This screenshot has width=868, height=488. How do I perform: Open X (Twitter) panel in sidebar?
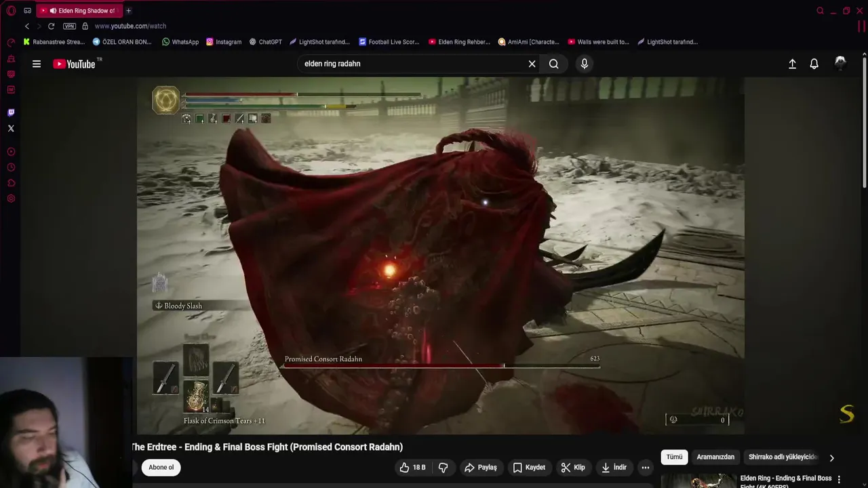point(11,128)
